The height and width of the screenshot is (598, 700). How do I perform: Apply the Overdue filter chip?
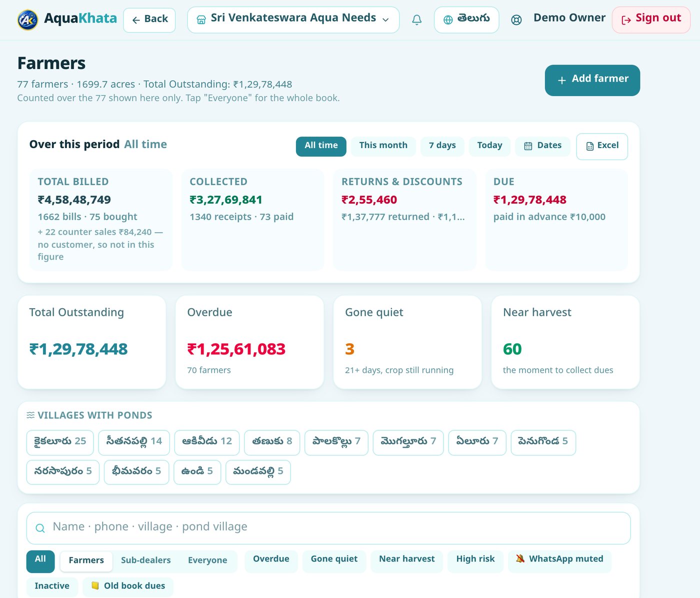271,560
